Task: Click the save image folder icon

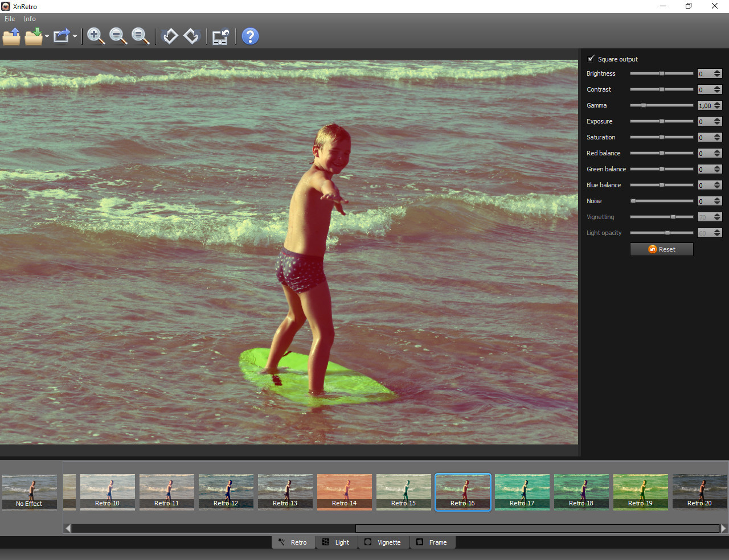Action: [34, 36]
